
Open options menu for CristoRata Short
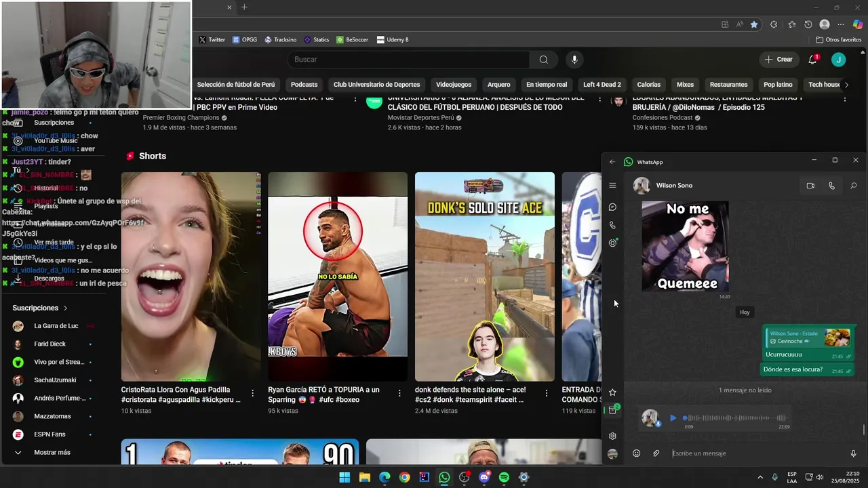[253, 393]
